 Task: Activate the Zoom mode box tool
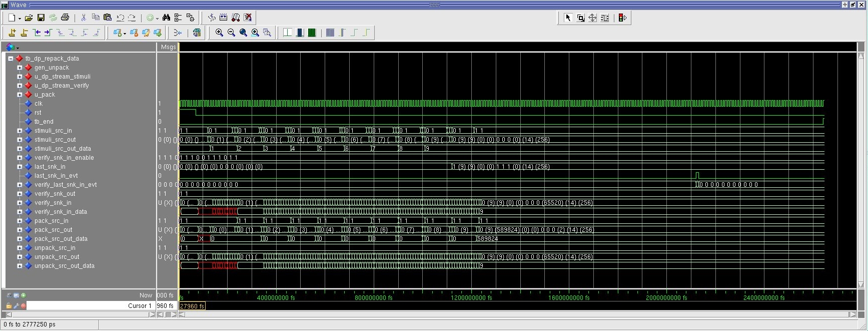pos(580,18)
